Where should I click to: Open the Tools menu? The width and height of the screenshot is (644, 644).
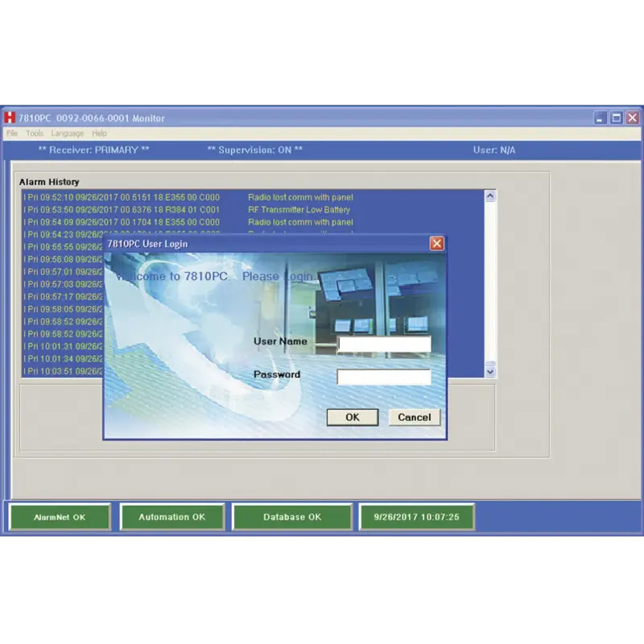(x=33, y=134)
